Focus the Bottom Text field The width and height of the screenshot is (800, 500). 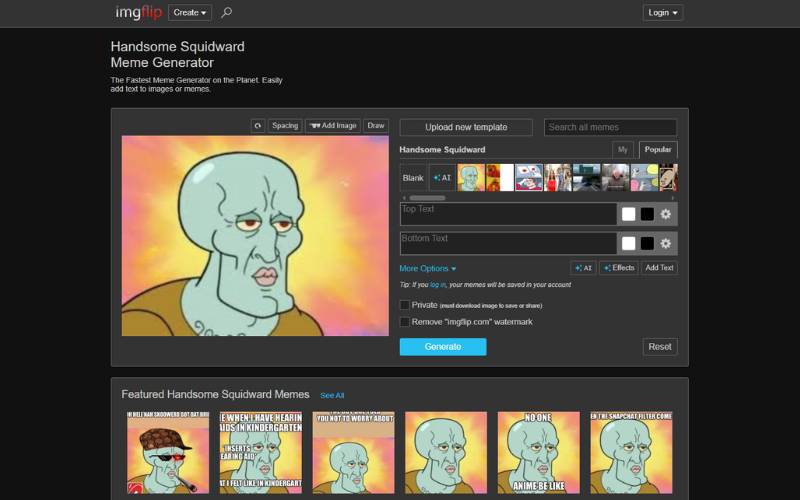pos(508,244)
